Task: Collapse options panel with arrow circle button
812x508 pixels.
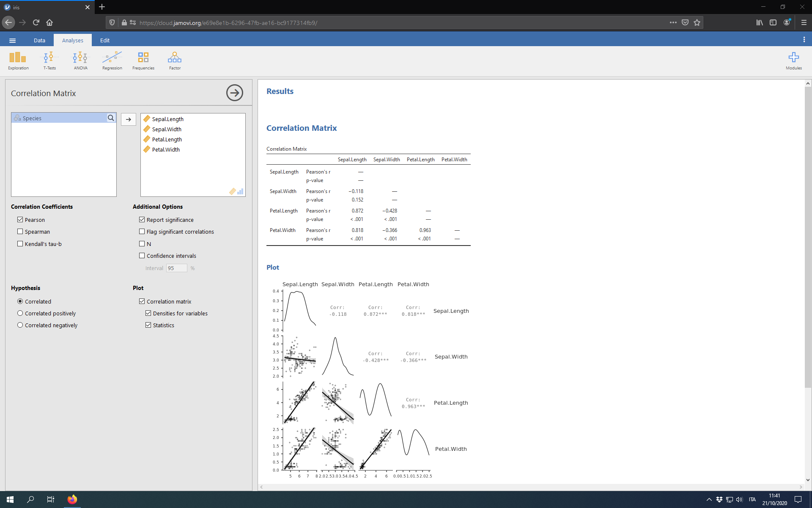Action: [x=235, y=93]
